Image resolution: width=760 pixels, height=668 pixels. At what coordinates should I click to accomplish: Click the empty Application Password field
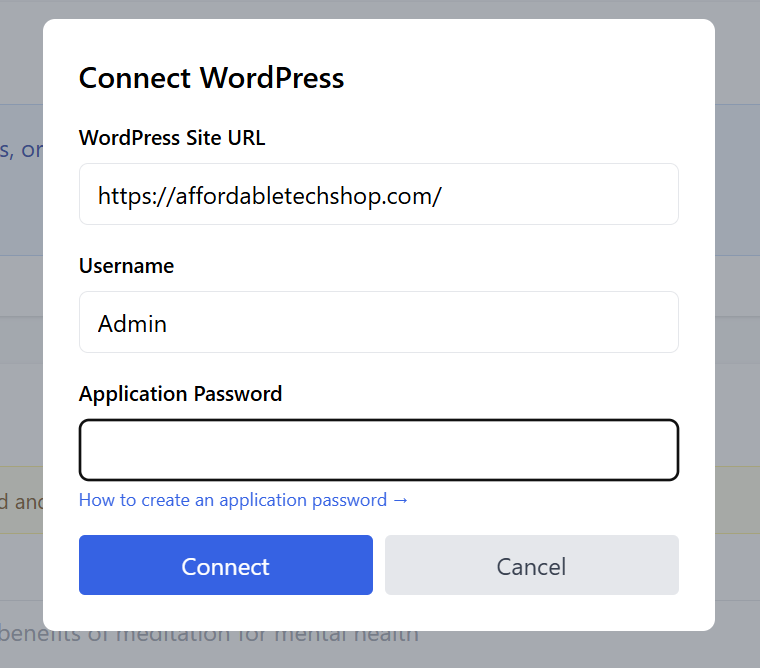pyautogui.click(x=378, y=450)
